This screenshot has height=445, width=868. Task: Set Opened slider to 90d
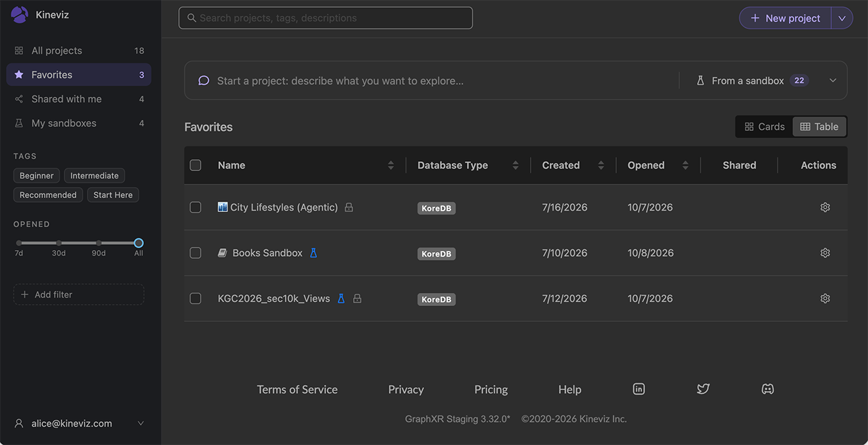click(x=99, y=243)
